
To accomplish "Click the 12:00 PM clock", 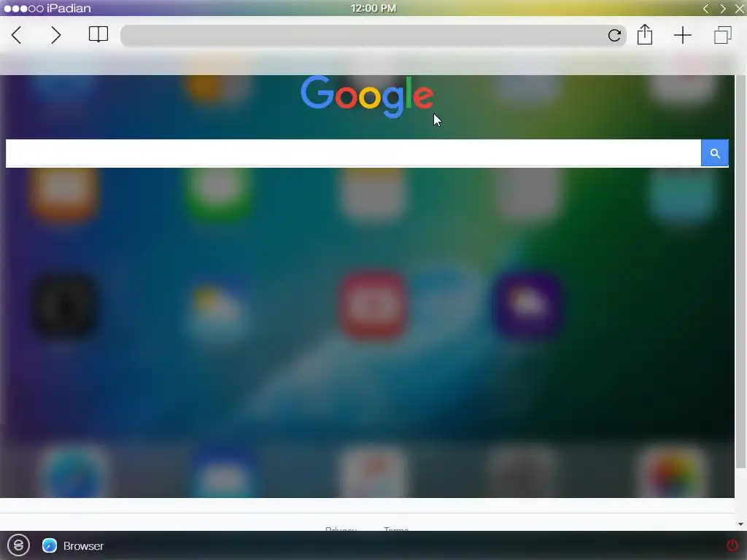I will coord(373,8).
